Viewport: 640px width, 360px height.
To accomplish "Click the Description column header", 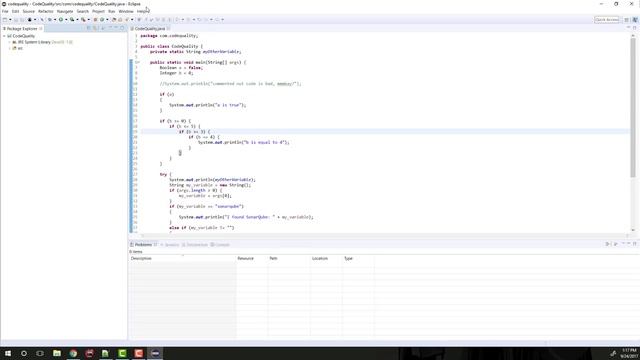I will pyautogui.click(x=182, y=258).
